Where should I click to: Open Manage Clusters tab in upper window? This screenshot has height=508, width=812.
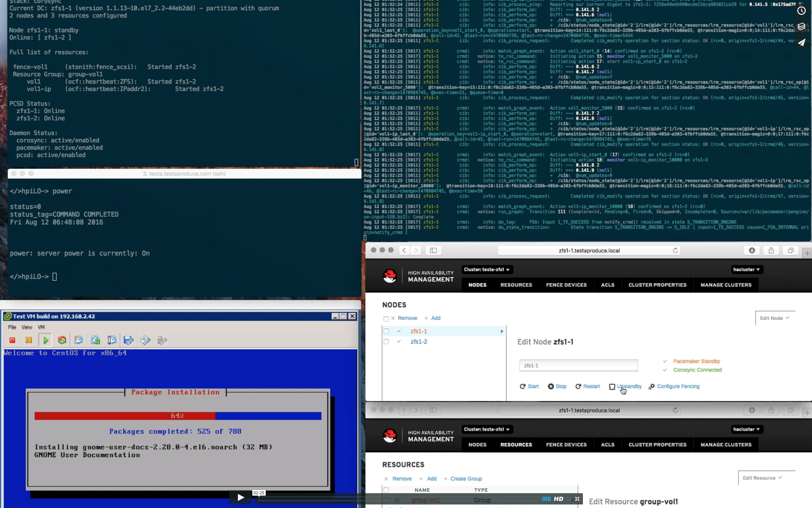726,285
